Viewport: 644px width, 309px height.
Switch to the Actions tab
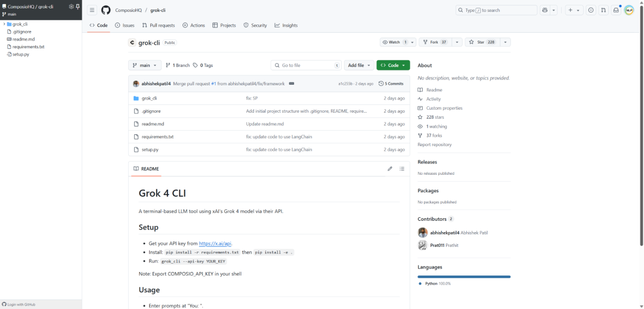click(193, 26)
